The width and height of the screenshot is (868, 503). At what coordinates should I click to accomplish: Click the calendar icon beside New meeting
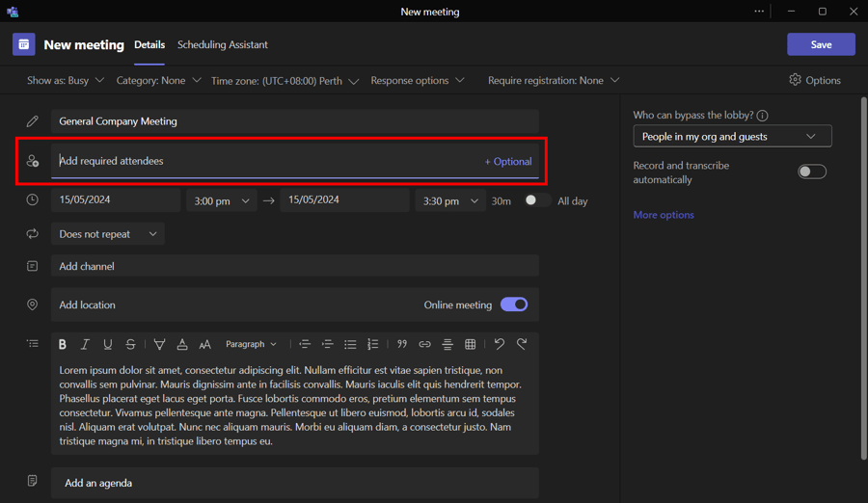24,44
